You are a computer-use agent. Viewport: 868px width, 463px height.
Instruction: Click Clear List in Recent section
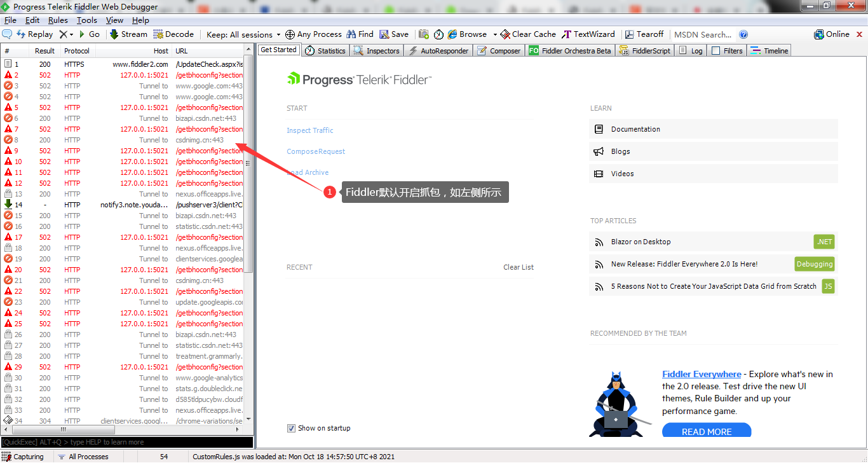coord(519,267)
